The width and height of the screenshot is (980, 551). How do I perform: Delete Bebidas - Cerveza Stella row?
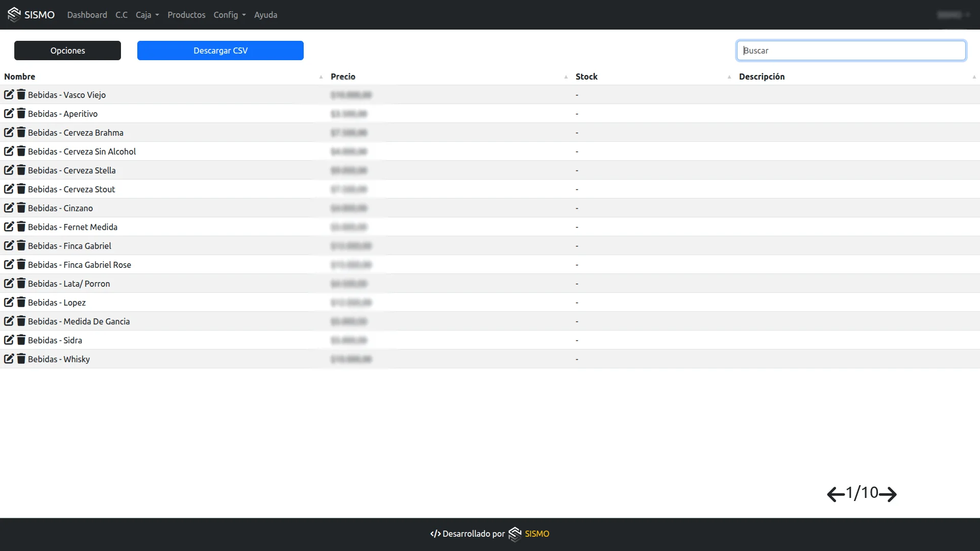(21, 170)
